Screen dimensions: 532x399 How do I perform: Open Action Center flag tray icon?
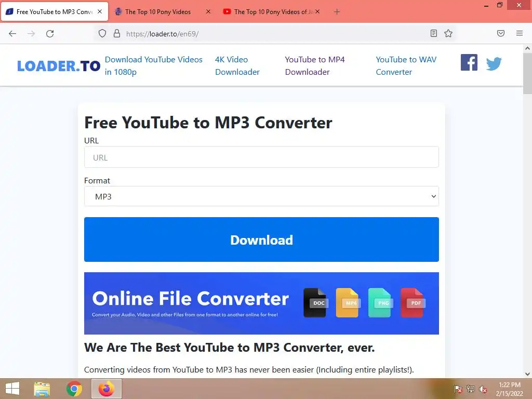point(458,389)
